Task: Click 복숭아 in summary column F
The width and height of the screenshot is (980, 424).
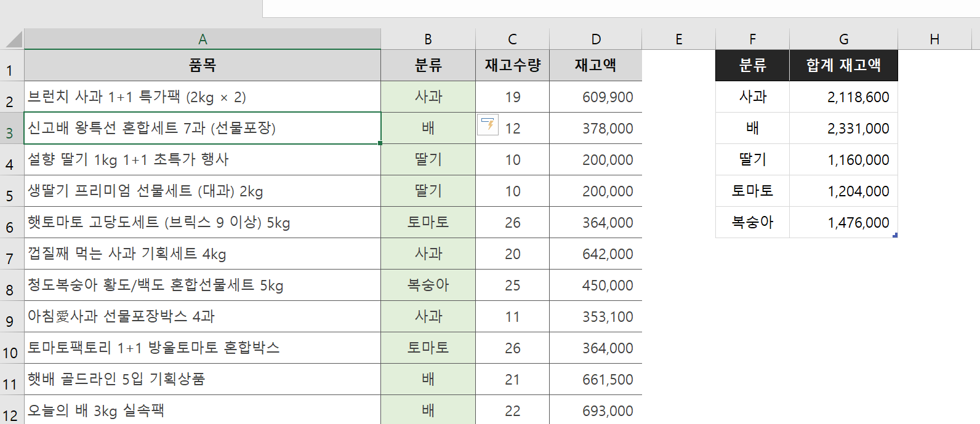Action: tap(752, 222)
